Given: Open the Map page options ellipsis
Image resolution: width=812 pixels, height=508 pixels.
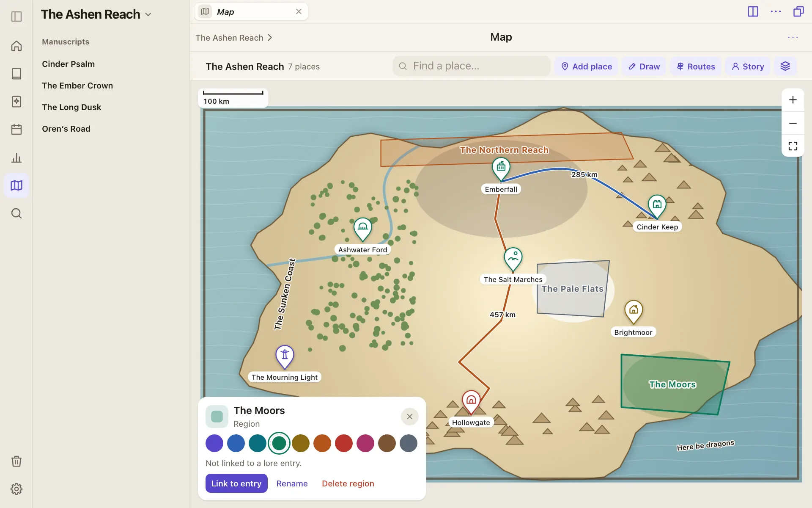Looking at the screenshot, I should 793,37.
